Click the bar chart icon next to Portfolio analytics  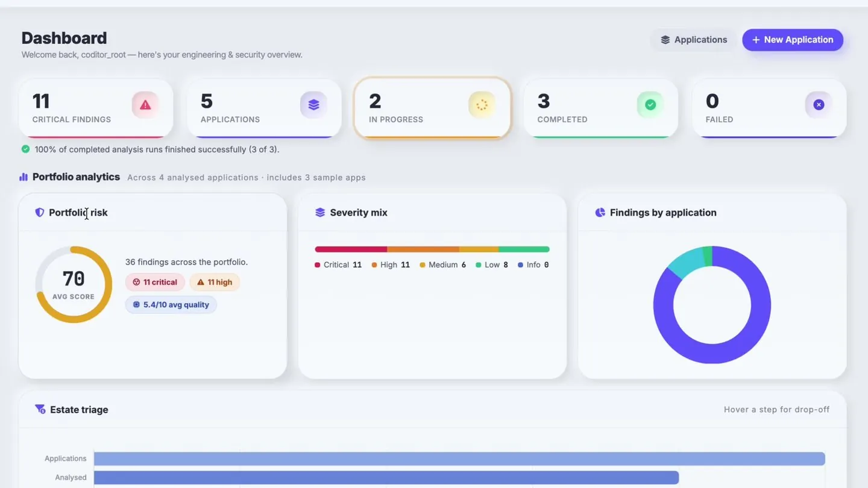click(x=24, y=177)
